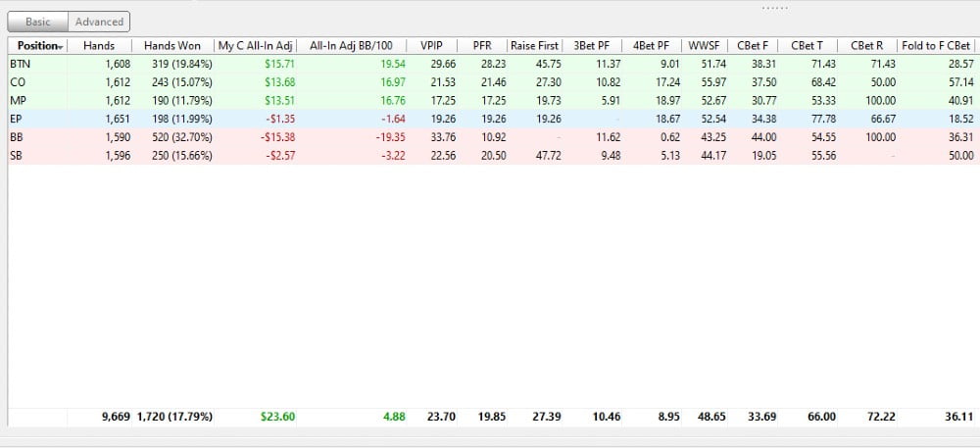
Task: Click the Raise First column header
Action: [534, 46]
